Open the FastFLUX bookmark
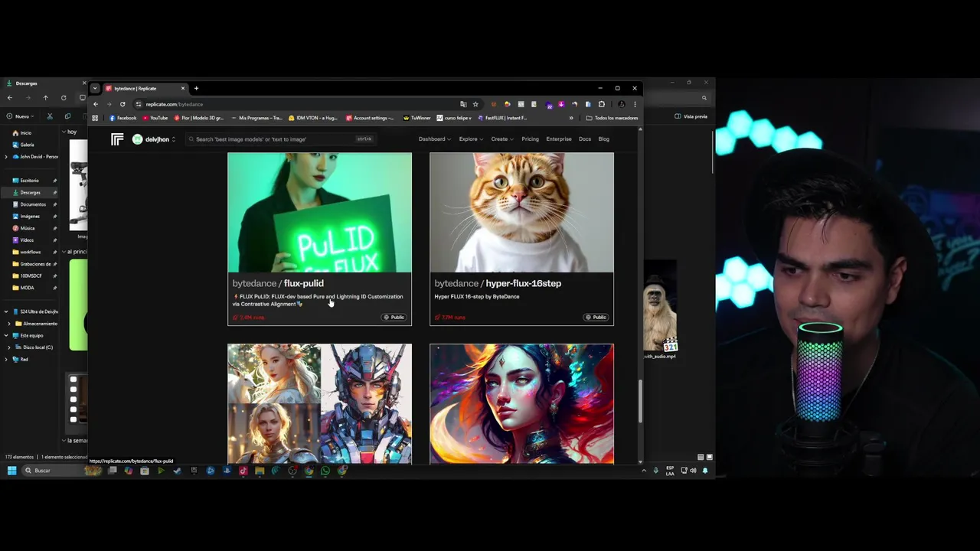The width and height of the screenshot is (980, 551). click(x=502, y=118)
